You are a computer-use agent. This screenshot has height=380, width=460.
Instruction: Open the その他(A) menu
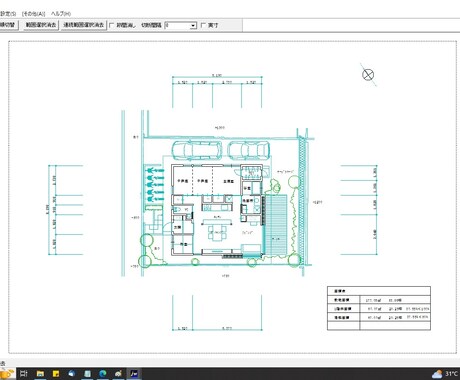33,14
